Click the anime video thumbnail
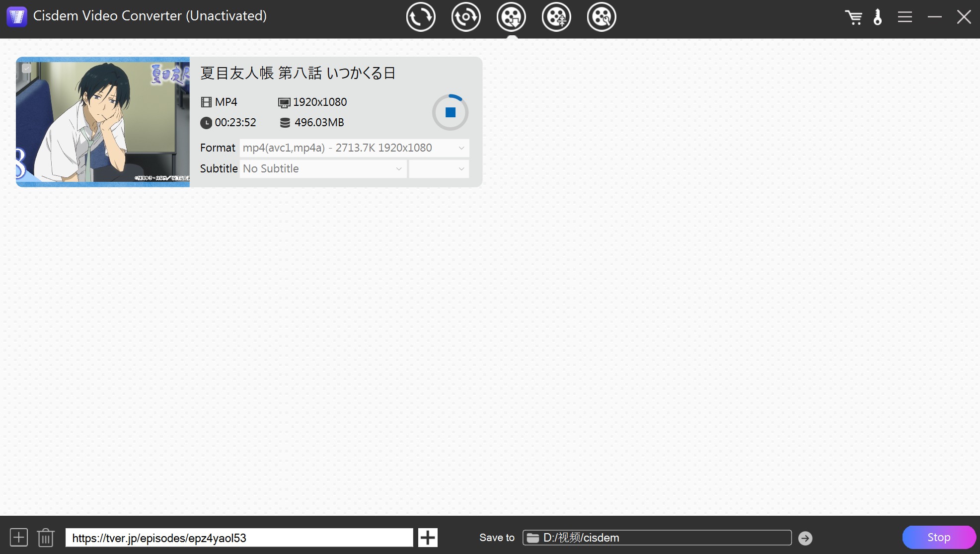Image resolution: width=980 pixels, height=554 pixels. [103, 122]
